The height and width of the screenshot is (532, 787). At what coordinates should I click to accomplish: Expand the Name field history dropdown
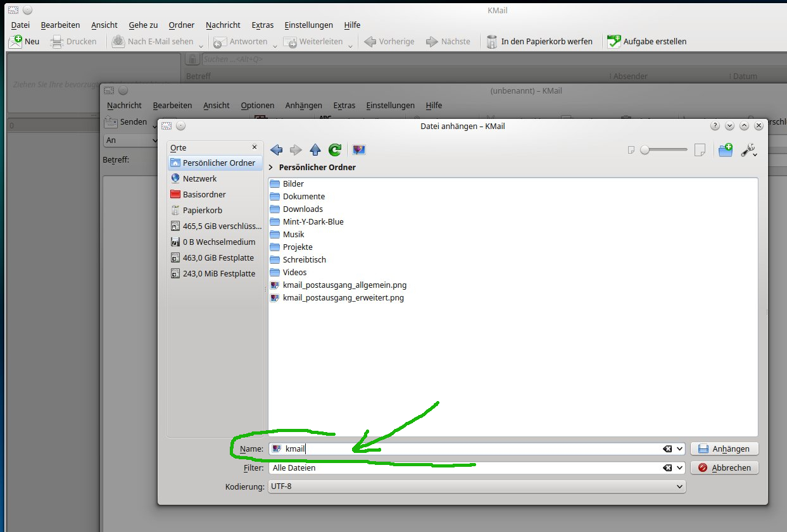(680, 448)
